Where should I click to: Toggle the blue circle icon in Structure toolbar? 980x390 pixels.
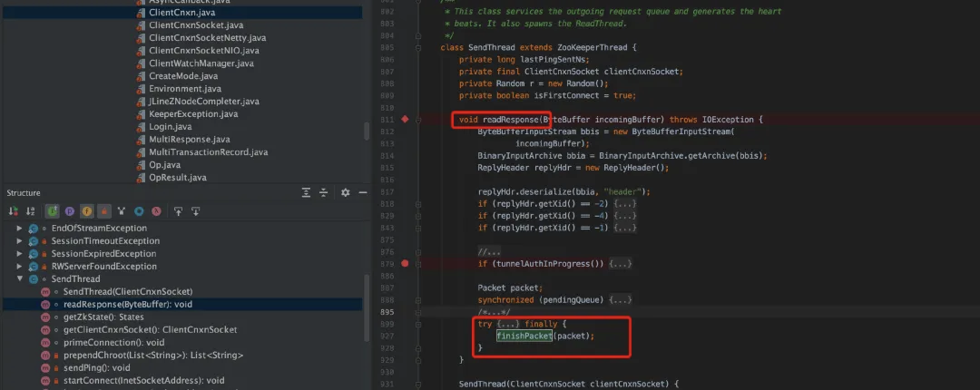point(139,211)
